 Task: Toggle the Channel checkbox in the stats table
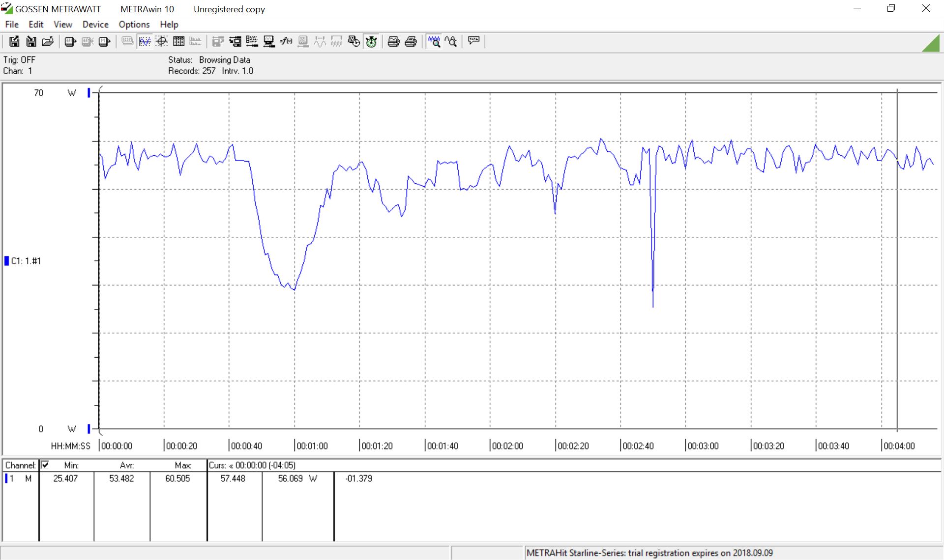tap(45, 465)
